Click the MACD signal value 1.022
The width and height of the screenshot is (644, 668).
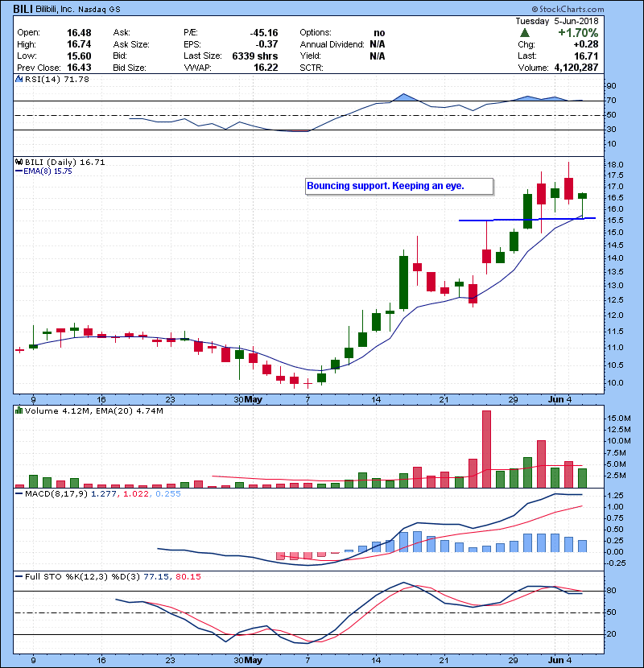(135, 494)
